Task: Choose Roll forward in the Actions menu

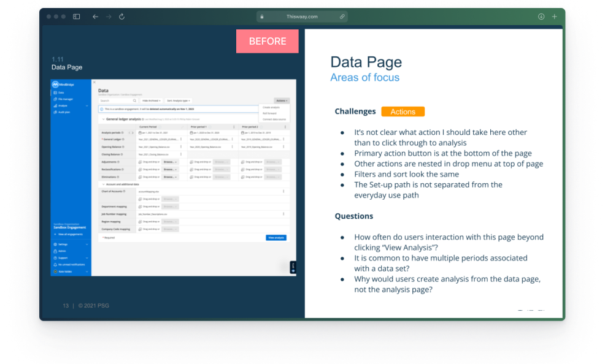Action: 269,113
